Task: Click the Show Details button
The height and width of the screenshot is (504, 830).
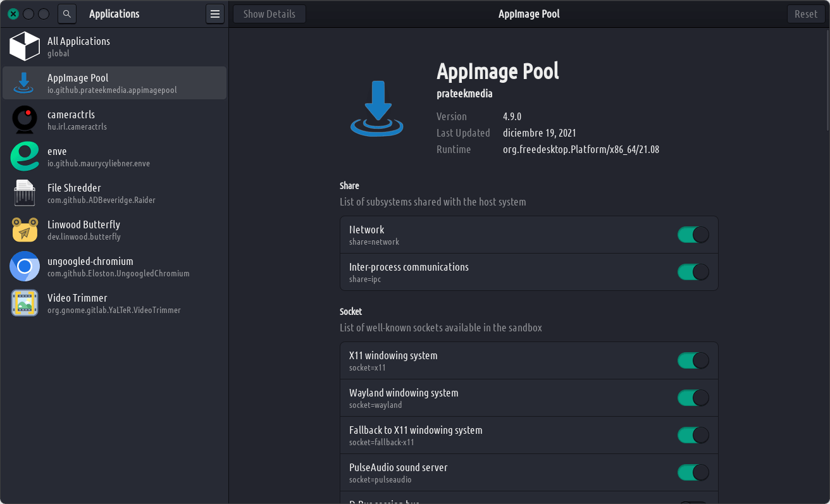Action: point(269,14)
